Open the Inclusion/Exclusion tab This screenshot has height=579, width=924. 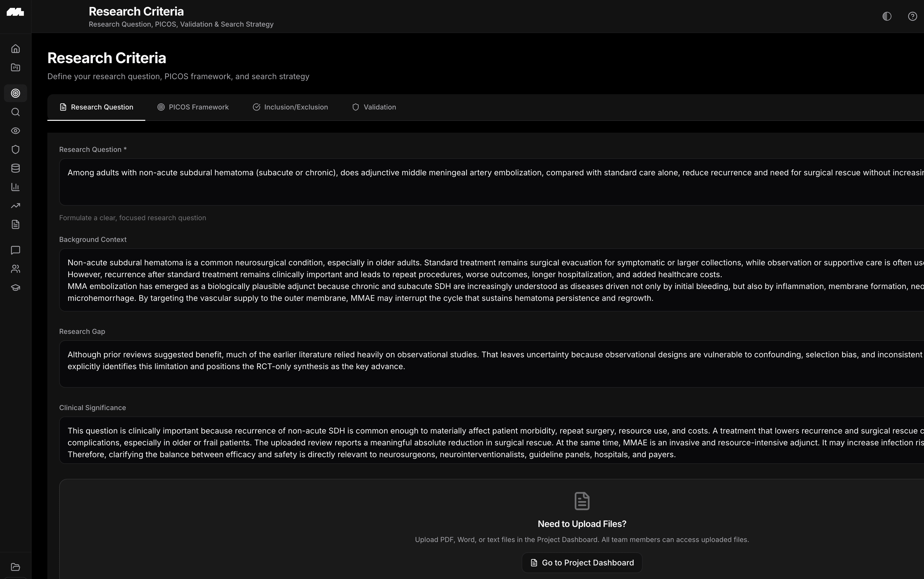[x=290, y=107]
